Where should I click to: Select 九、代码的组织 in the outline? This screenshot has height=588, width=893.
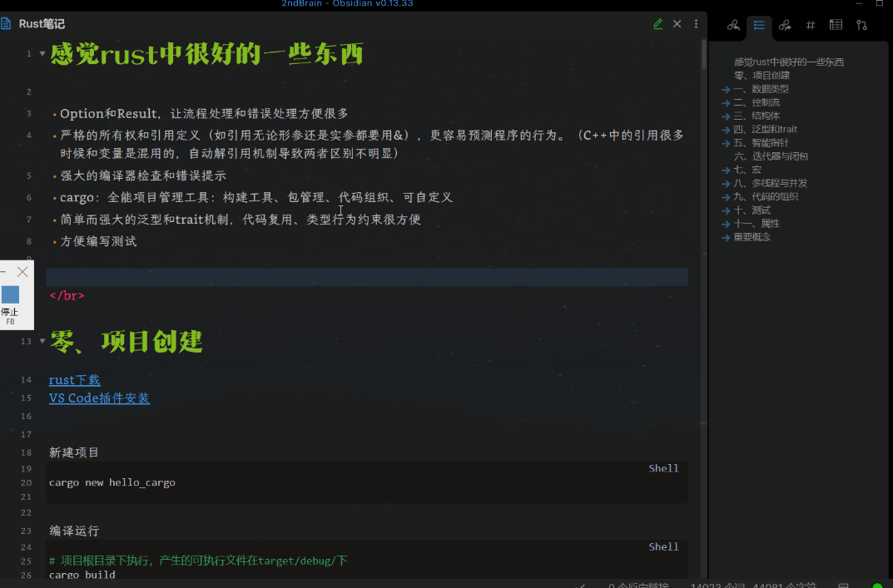click(x=766, y=197)
